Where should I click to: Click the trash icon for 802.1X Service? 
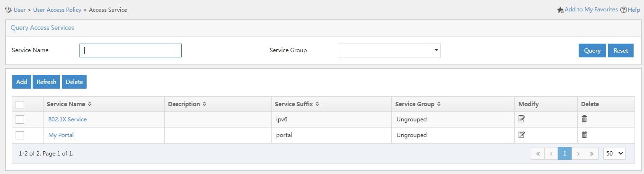(584, 119)
